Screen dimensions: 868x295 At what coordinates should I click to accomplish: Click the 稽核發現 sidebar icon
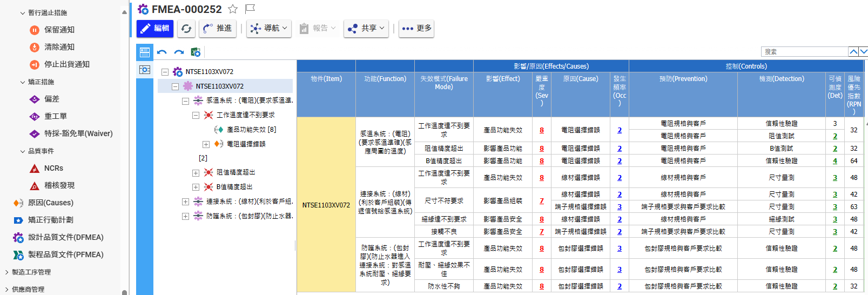35,186
